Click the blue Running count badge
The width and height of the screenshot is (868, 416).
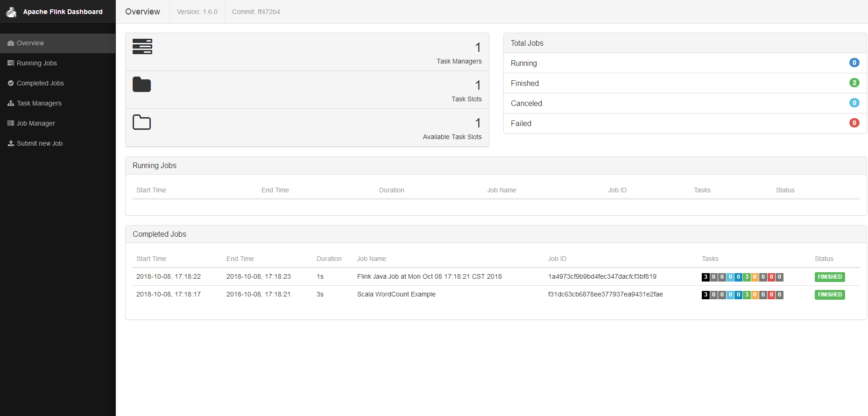(854, 63)
